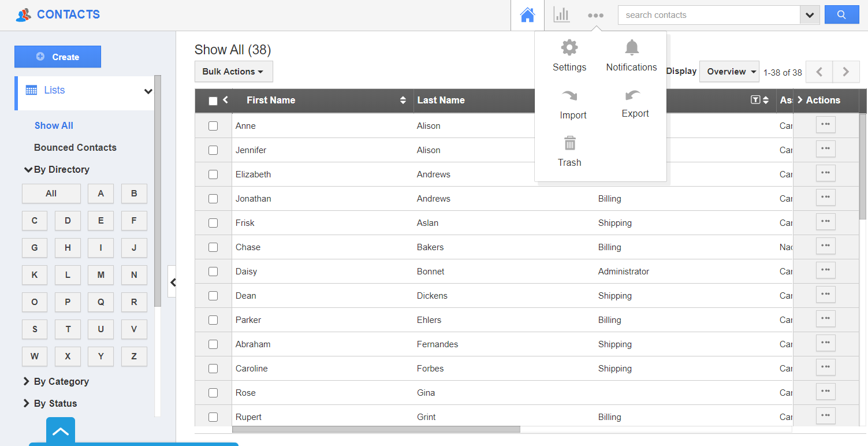Click the search contacts input field
This screenshot has width=868, height=446.
(709, 15)
